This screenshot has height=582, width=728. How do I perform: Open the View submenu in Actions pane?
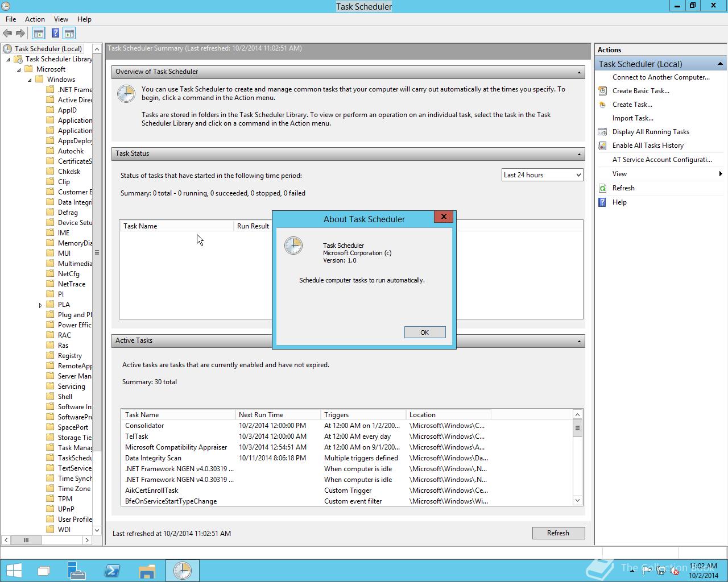click(x=661, y=174)
